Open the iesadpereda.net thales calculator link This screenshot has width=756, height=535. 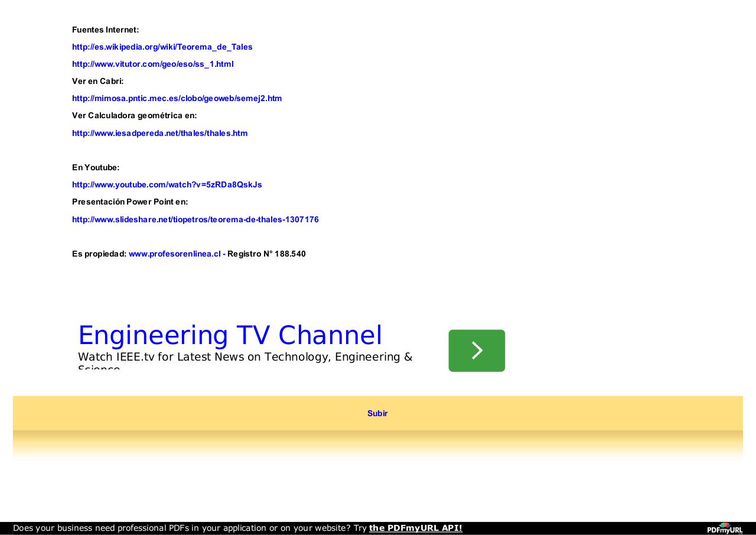coord(159,133)
